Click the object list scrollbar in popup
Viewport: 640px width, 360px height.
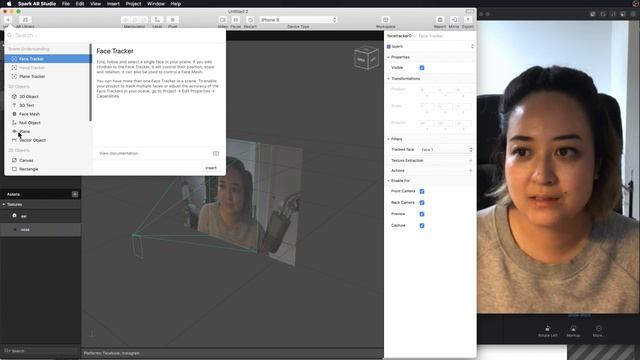(x=90, y=83)
